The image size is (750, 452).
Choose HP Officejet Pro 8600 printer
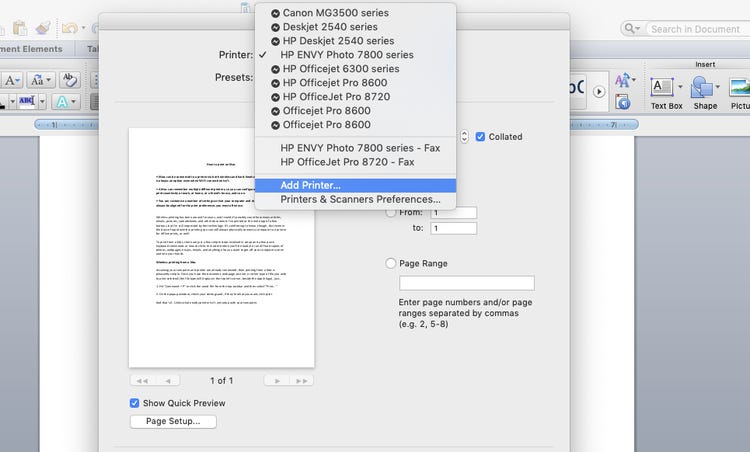point(355,82)
